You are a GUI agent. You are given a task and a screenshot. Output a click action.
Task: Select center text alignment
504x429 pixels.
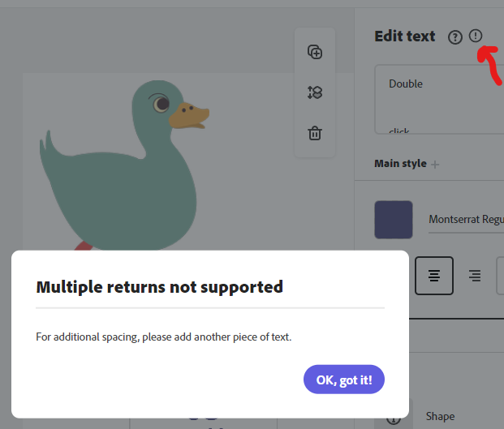[x=434, y=276]
